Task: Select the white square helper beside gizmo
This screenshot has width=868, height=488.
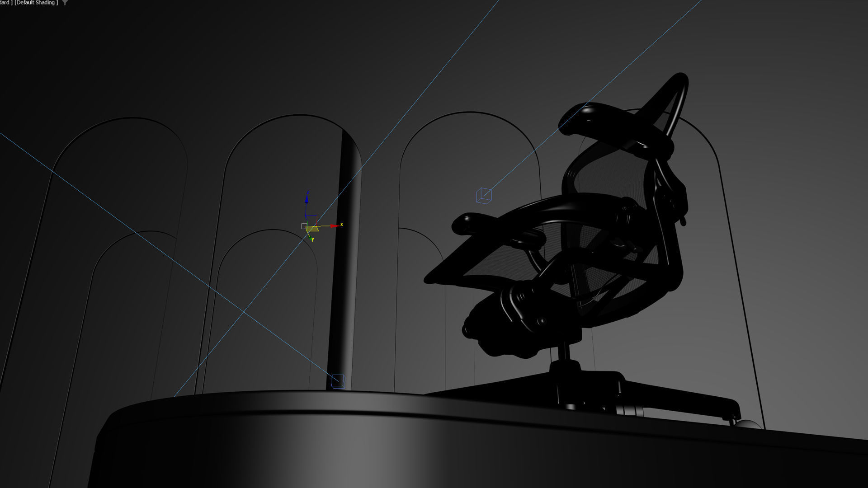Action: click(x=304, y=226)
